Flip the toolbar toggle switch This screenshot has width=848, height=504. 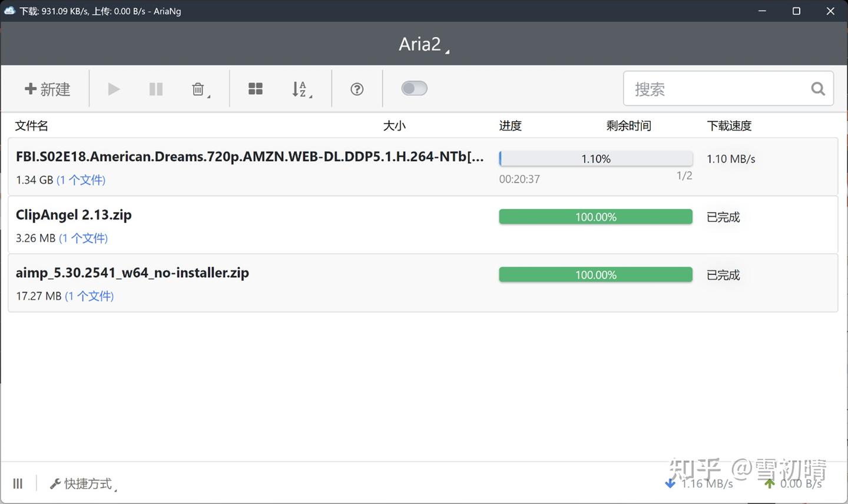point(414,88)
